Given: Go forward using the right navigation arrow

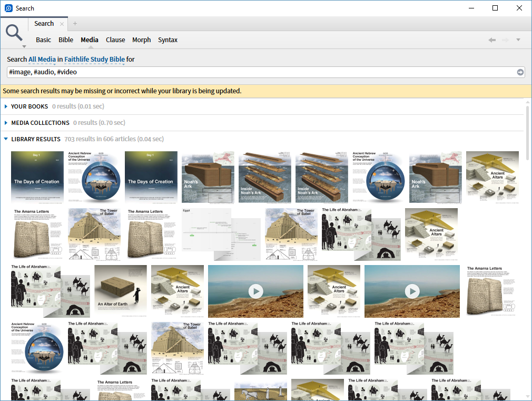Looking at the screenshot, I should 506,40.
